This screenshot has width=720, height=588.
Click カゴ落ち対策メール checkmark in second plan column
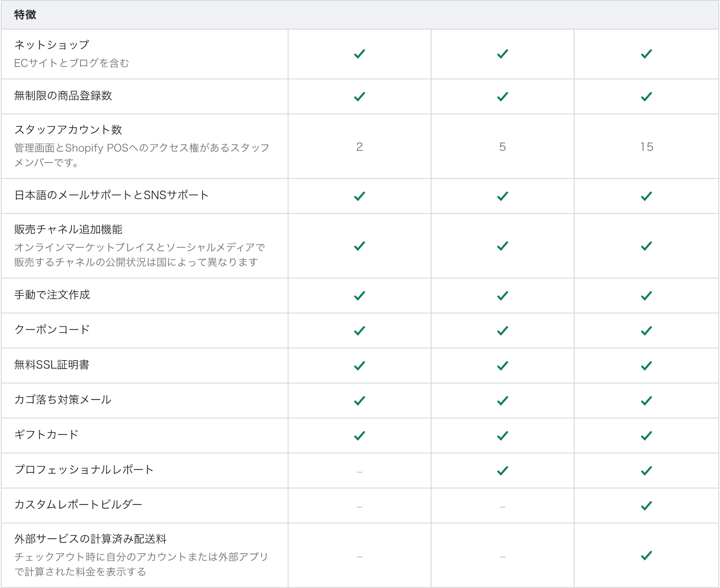pos(503,401)
